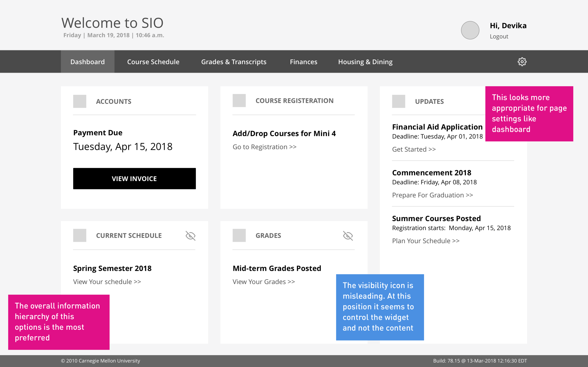Open the Finances tab
Image resolution: width=588 pixels, height=367 pixels.
coord(303,62)
